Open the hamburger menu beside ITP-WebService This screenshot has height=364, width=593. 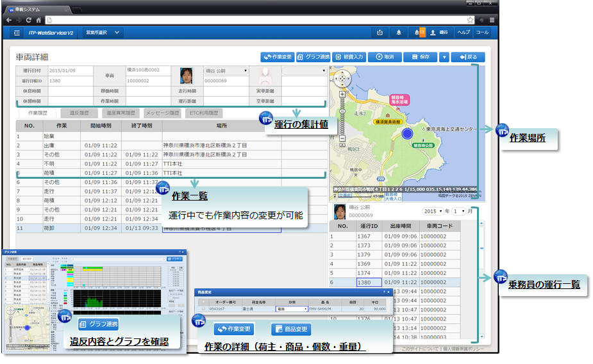coord(17,32)
